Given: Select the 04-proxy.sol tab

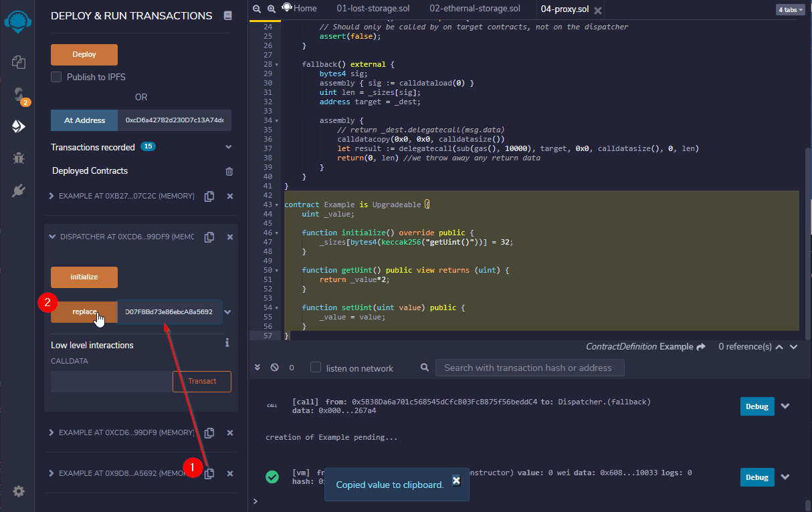Looking at the screenshot, I should (565, 9).
